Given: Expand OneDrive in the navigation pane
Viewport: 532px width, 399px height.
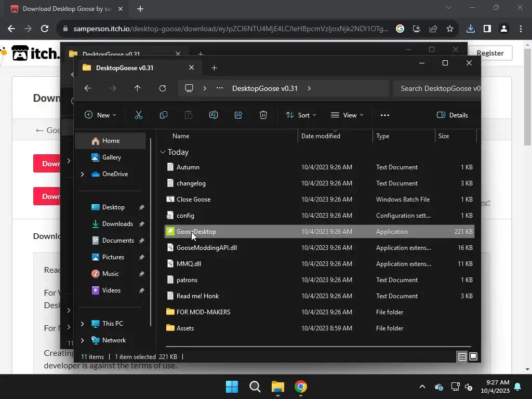Looking at the screenshot, I should 82,174.
